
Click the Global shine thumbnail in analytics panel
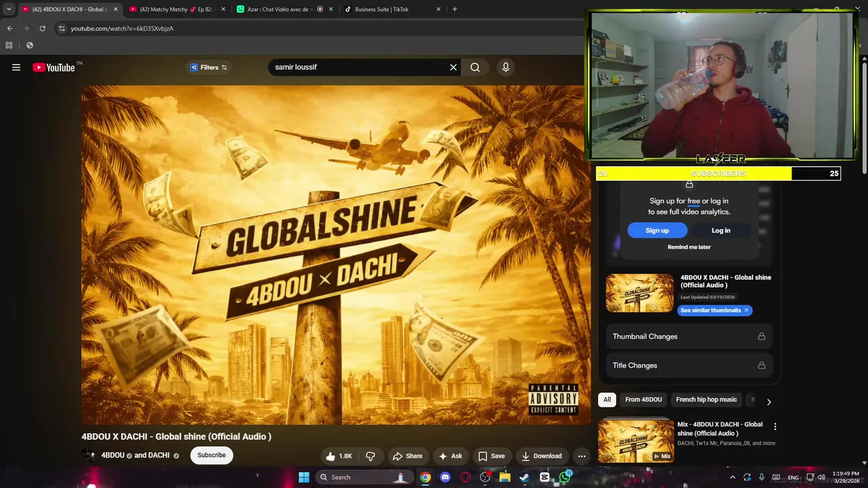(x=639, y=293)
